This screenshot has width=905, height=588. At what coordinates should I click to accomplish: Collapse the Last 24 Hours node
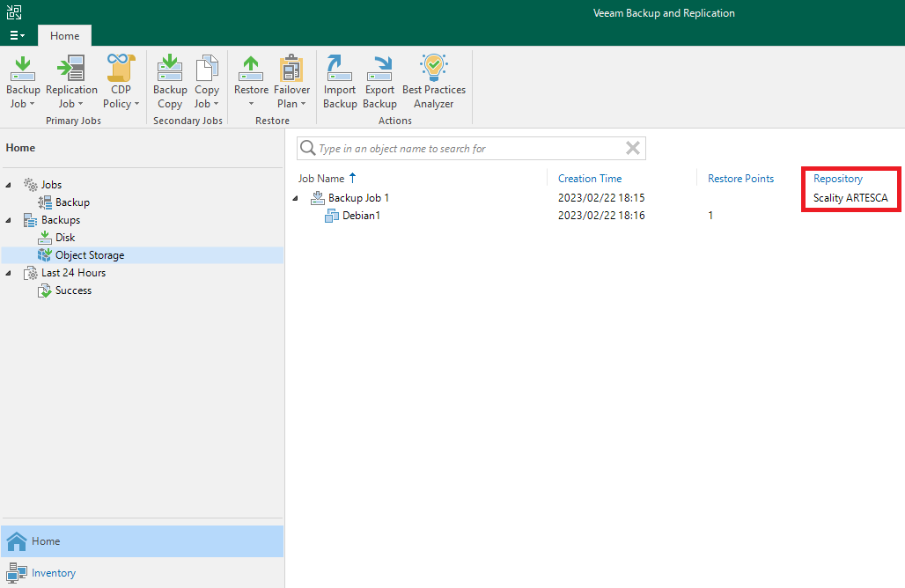click(8, 274)
